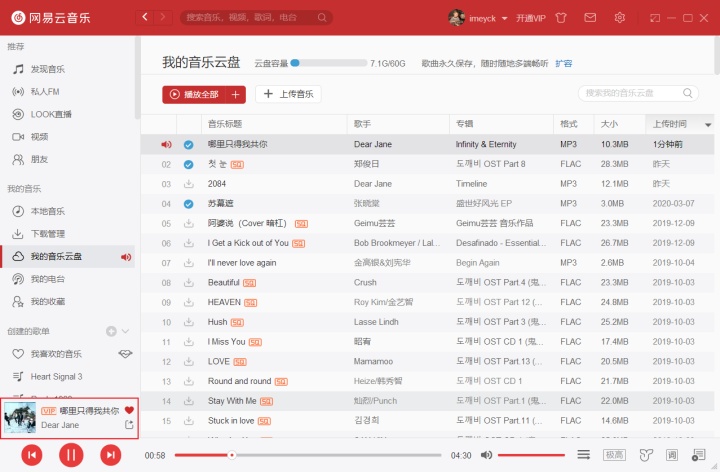Screen dimensions: 720x472
Task: Pause the current song
Action: tap(71, 455)
